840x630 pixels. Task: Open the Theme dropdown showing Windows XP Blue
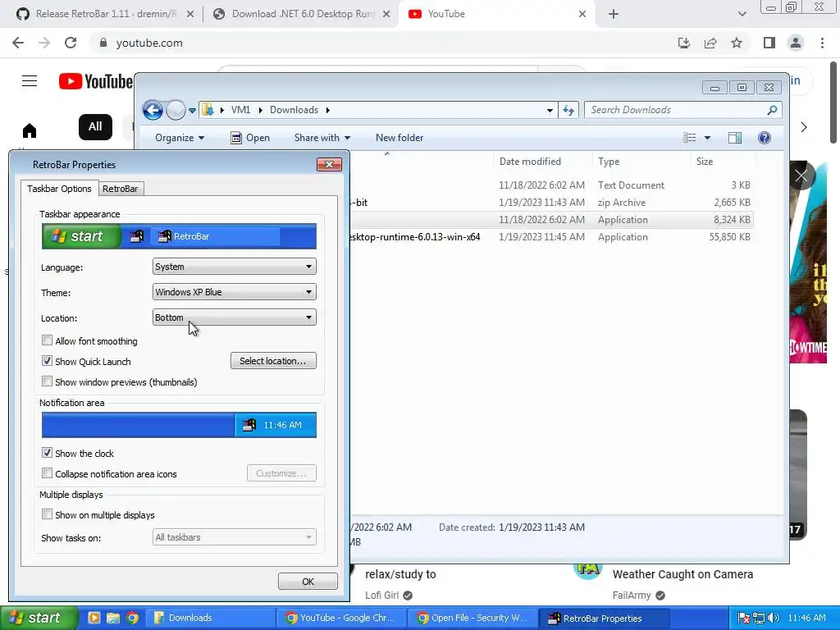tap(234, 292)
